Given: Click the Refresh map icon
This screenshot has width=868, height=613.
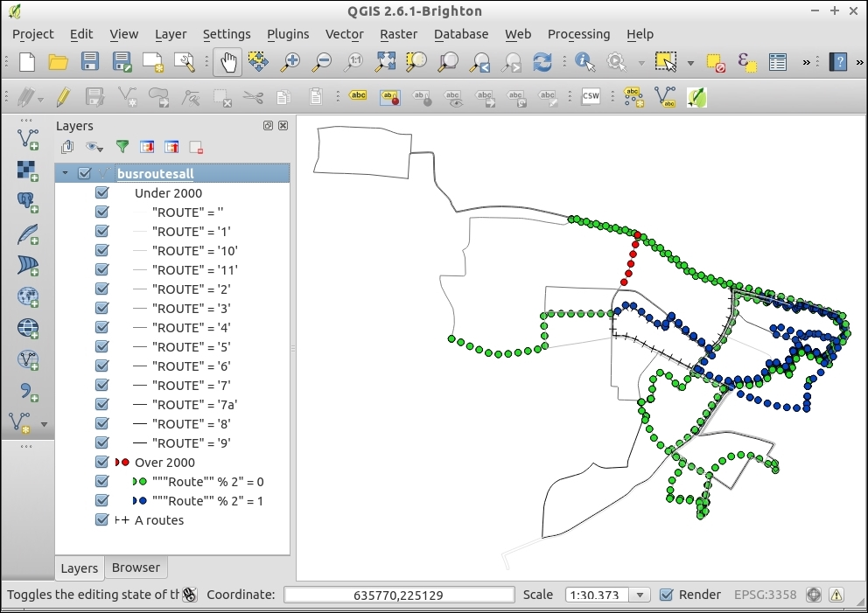Looking at the screenshot, I should pos(542,62).
